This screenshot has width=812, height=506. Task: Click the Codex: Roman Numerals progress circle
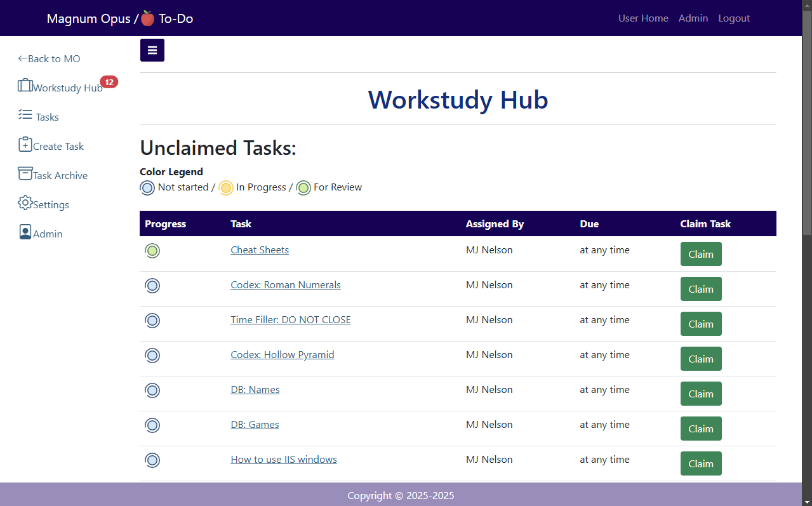point(152,286)
